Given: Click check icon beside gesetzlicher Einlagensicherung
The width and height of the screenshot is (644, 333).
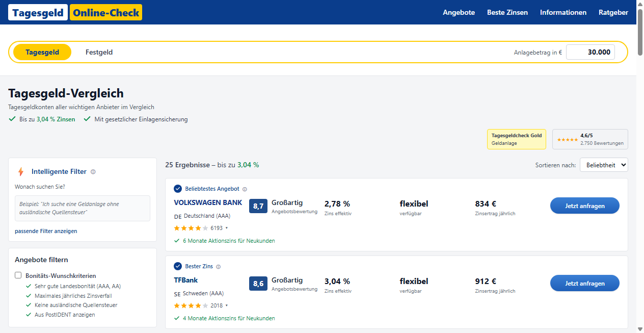Looking at the screenshot, I should [x=87, y=119].
